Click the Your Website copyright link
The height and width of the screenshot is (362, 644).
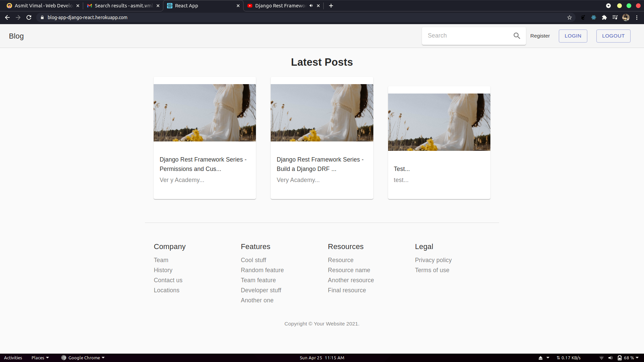(329, 324)
